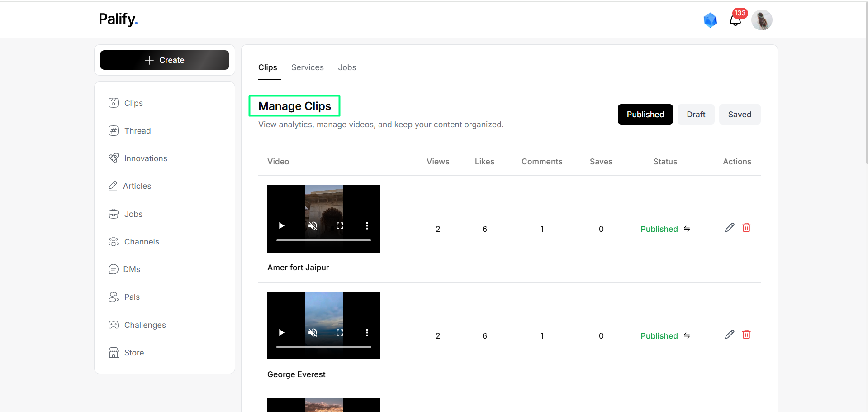Select the Published filter button

click(645, 114)
